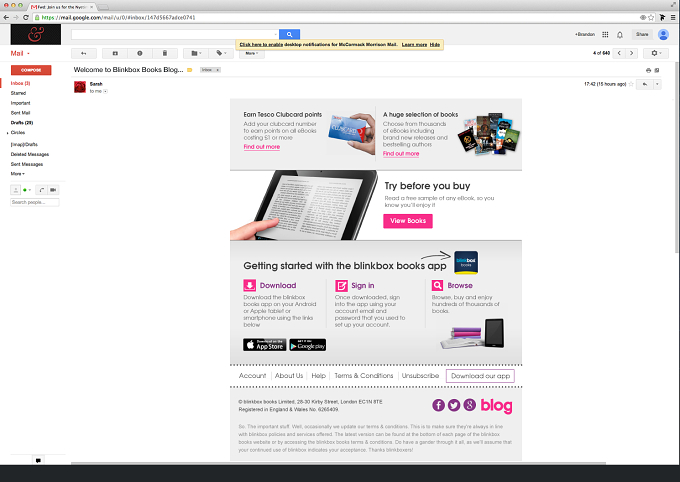680x482 pixels.
Task: Open the settings gear menu
Action: coord(656,53)
